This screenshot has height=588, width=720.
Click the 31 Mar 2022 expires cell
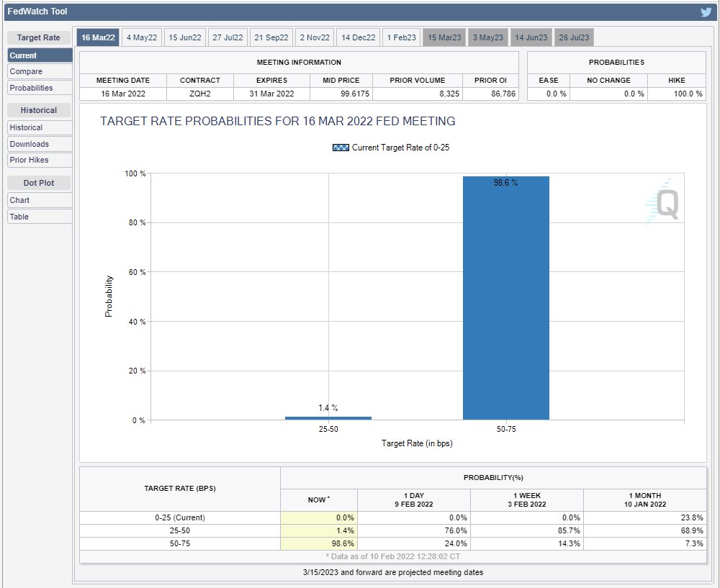pyautogui.click(x=272, y=94)
